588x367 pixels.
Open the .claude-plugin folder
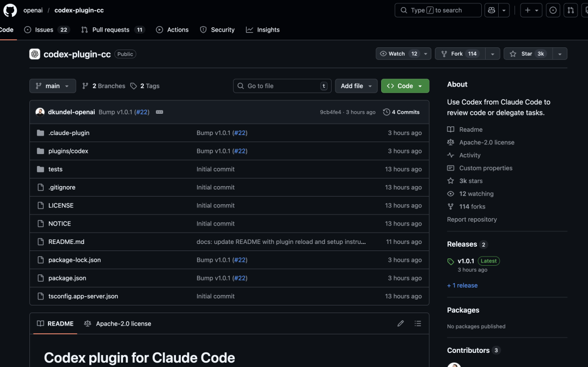(69, 133)
